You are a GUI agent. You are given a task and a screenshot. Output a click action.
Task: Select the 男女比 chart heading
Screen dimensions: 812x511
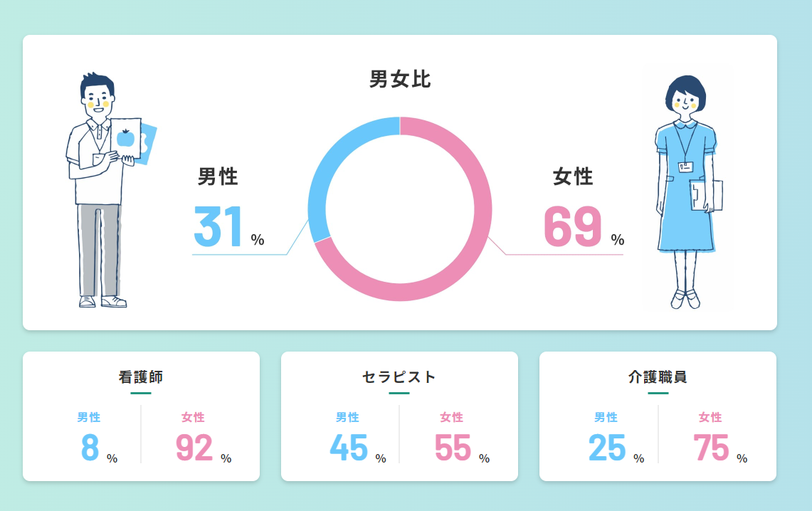400,79
